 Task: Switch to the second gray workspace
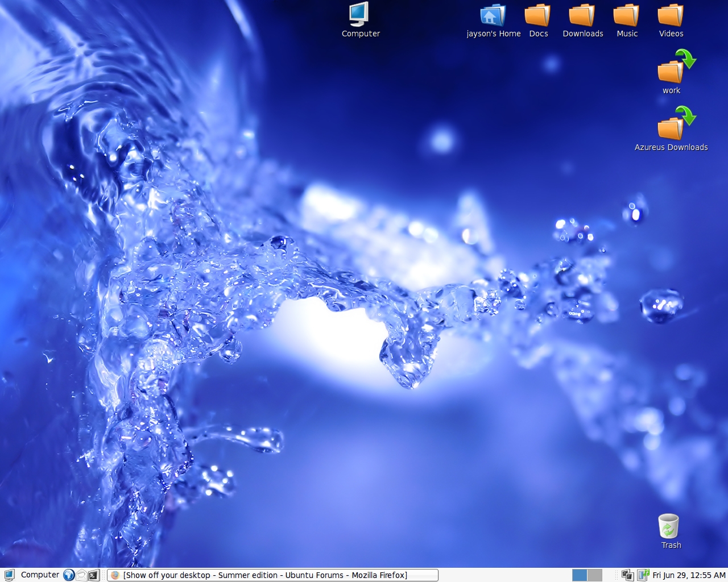(x=595, y=575)
